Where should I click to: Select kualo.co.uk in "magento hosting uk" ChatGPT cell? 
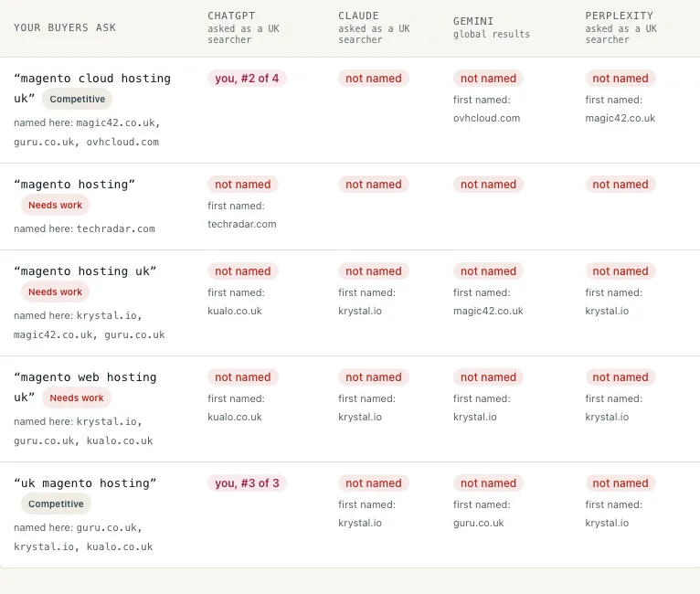pyautogui.click(x=234, y=311)
